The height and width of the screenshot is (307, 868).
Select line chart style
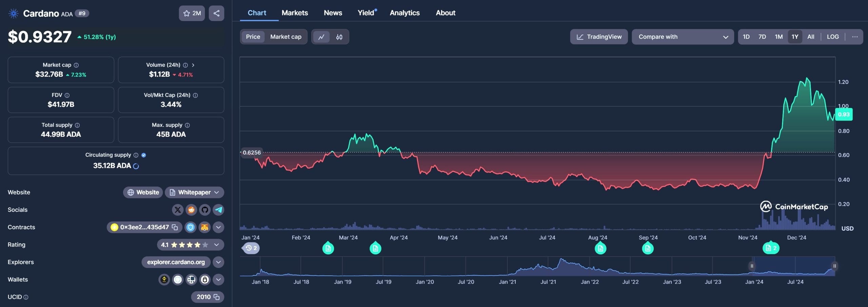coord(321,37)
